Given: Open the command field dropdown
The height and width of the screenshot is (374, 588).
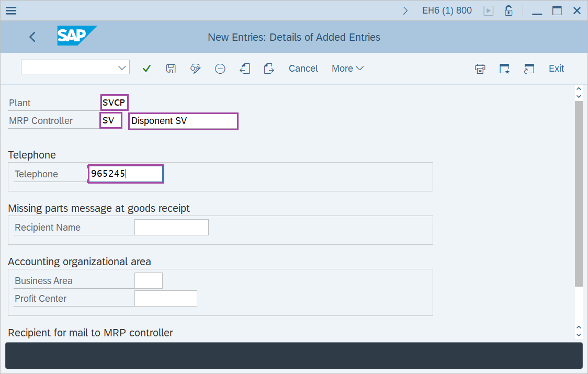Looking at the screenshot, I should tap(121, 67).
